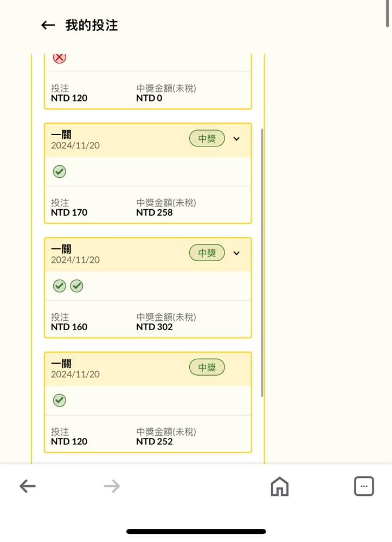
Task: Click the browser forward navigation arrow
Action: pyautogui.click(x=112, y=486)
